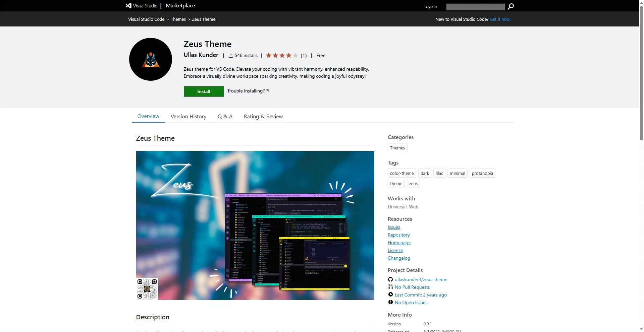
Task: Select the protanopia tag
Action: [482, 173]
